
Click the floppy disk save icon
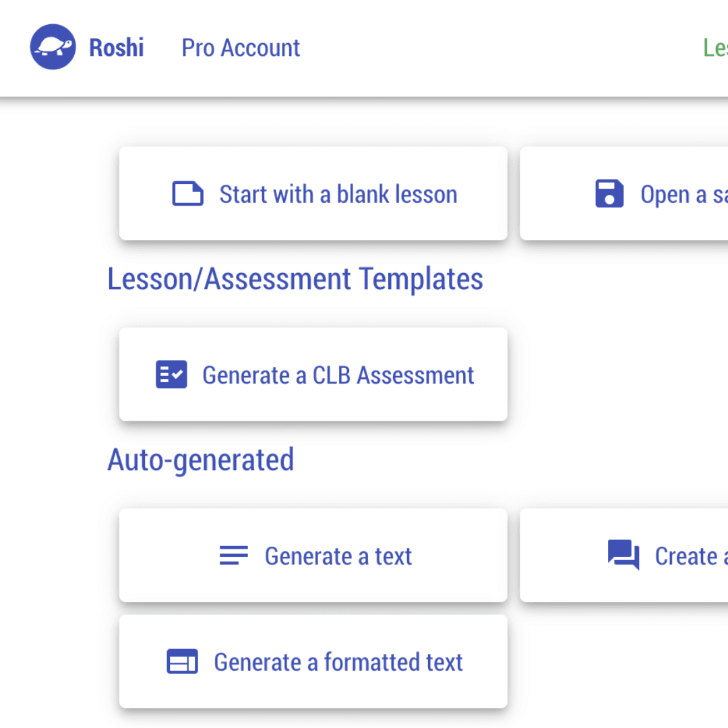tap(609, 193)
